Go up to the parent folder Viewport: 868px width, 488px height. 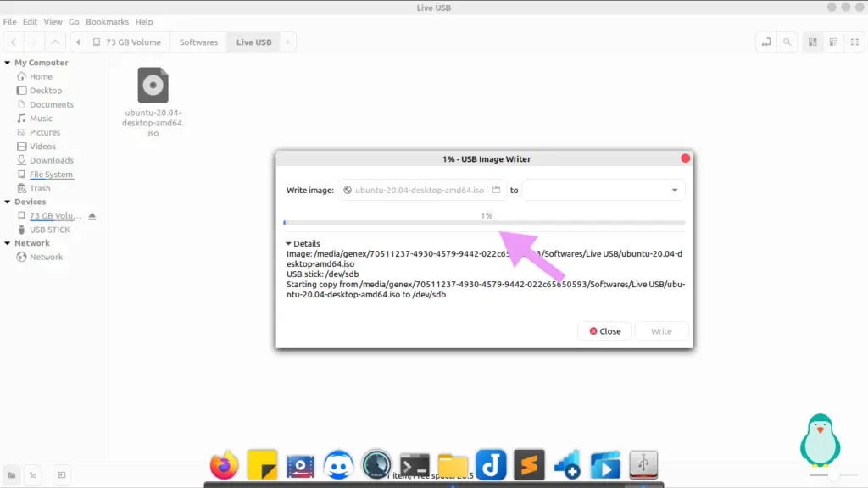[55, 42]
